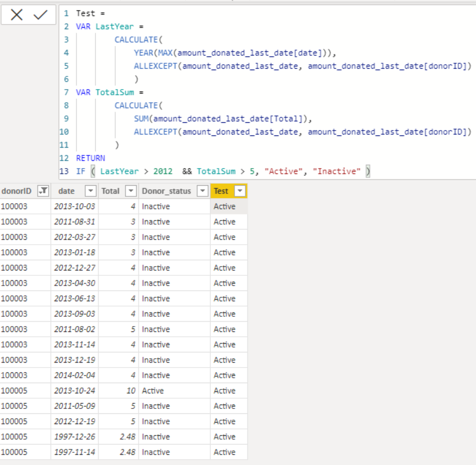Click the 'VAR TotalSum' line in formula
The image size is (476, 465).
point(110,92)
